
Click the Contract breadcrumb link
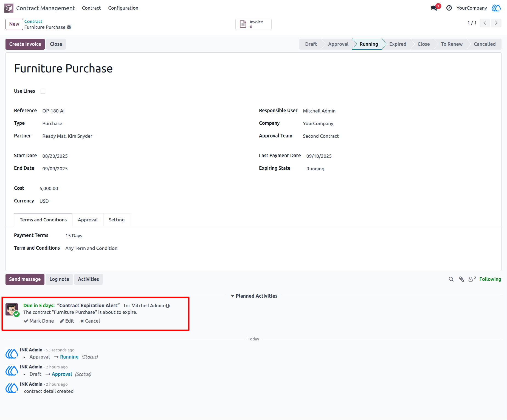click(x=33, y=21)
